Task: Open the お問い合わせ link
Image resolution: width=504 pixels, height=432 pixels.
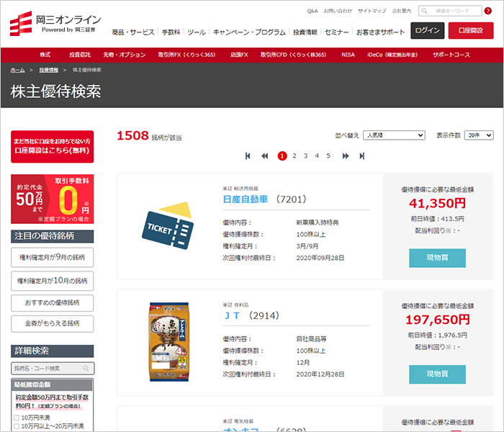Action: click(x=338, y=11)
